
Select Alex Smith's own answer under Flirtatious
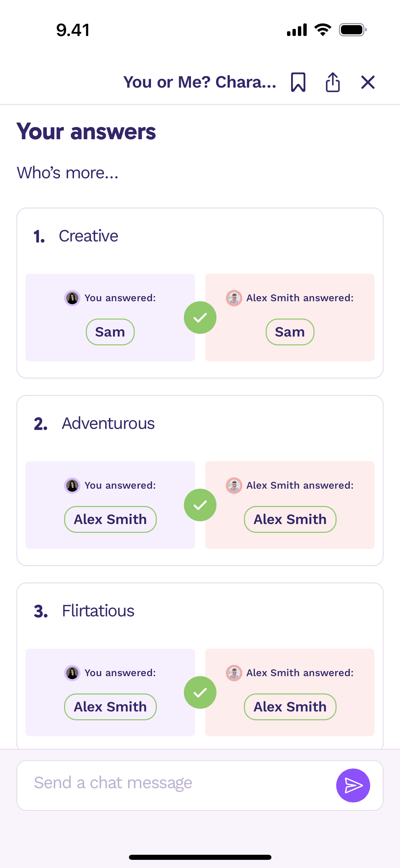290,707
